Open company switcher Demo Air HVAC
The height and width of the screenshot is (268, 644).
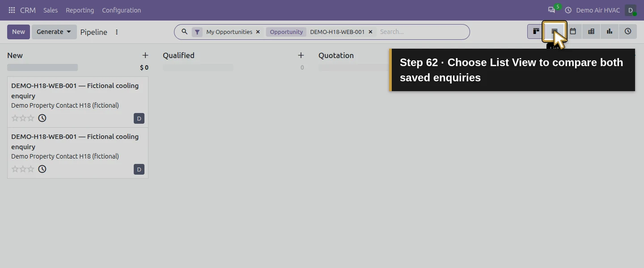tap(598, 10)
